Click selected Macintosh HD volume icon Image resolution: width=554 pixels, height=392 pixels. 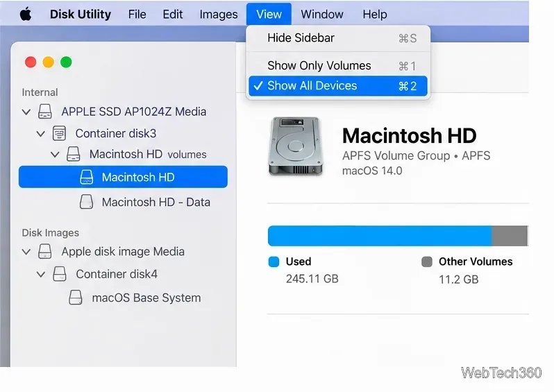[87, 177]
